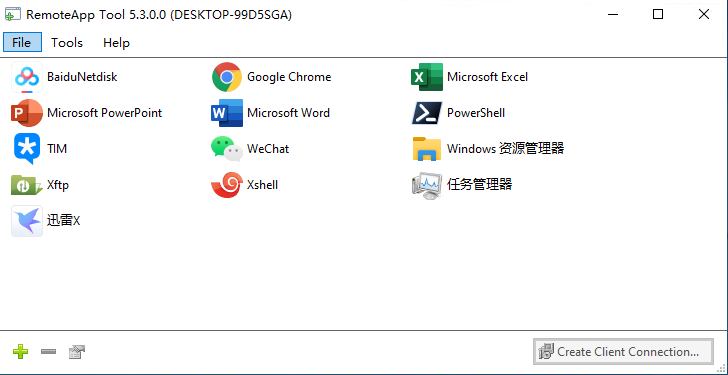This screenshot has width=728, height=375.
Task: Select the Google Chrome icon
Action: coord(227,77)
